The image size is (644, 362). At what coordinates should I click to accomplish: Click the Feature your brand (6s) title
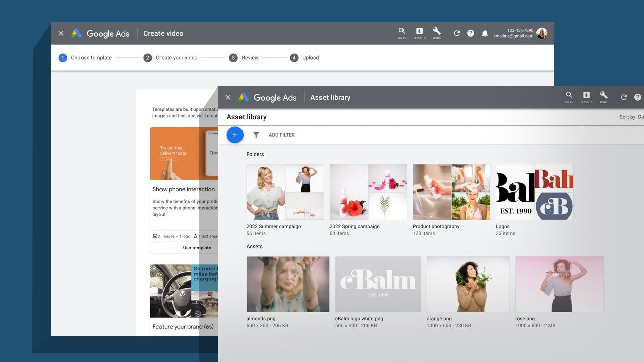(x=183, y=327)
